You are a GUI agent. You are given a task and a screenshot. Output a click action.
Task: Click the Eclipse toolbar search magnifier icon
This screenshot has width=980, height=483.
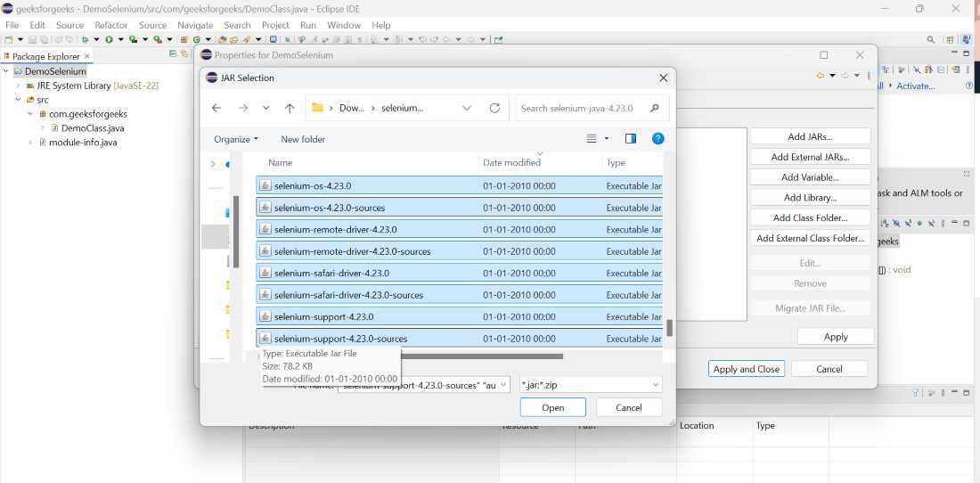[931, 39]
